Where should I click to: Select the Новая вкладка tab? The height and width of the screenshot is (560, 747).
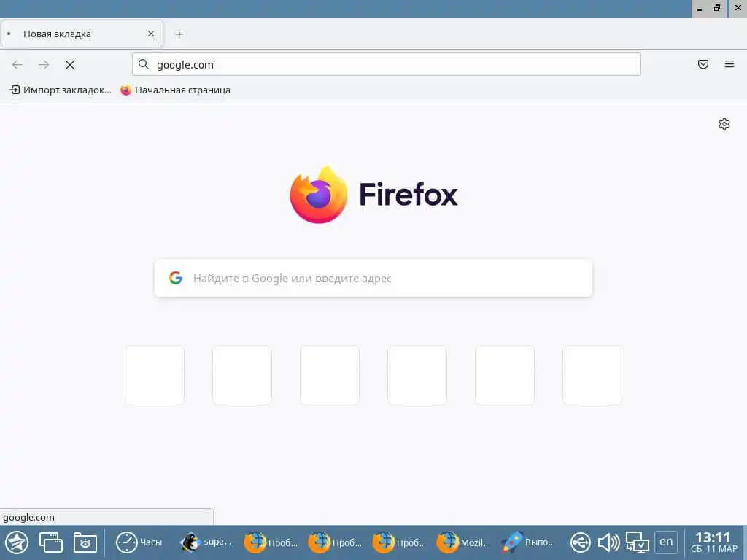pyautogui.click(x=82, y=34)
